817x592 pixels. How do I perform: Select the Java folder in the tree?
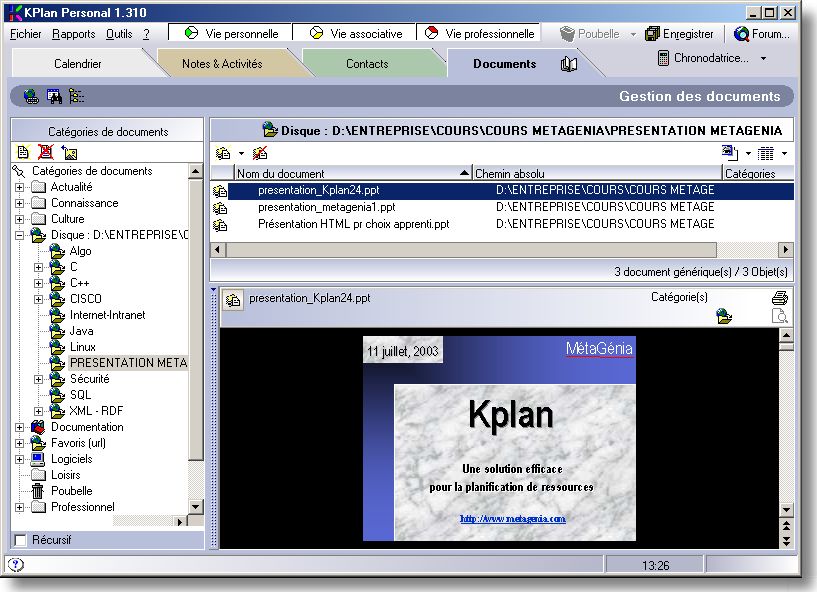81,331
